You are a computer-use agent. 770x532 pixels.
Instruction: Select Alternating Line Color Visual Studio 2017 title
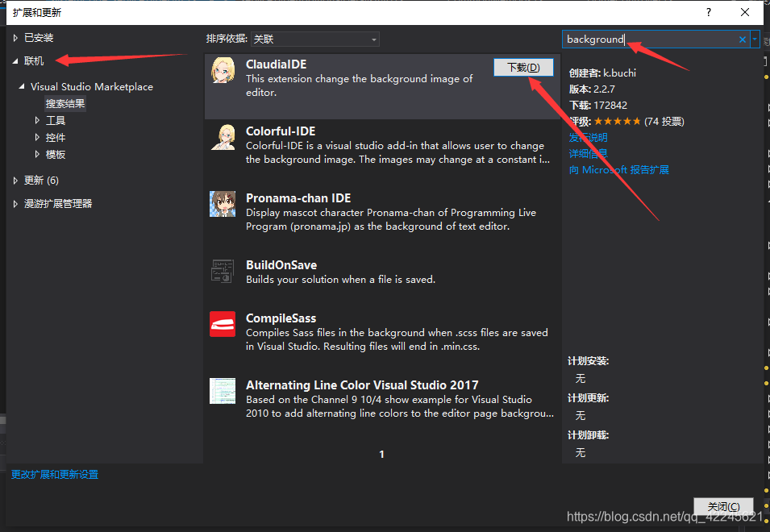coord(362,385)
